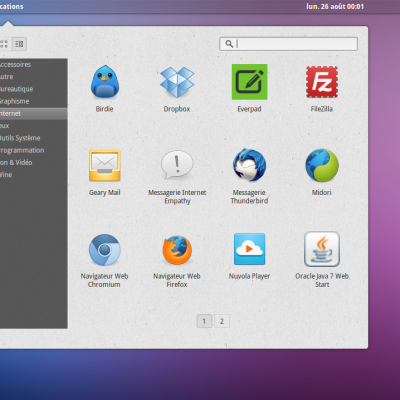This screenshot has height=400, width=400.
Task: Select the Wine category
Action: coord(34,175)
